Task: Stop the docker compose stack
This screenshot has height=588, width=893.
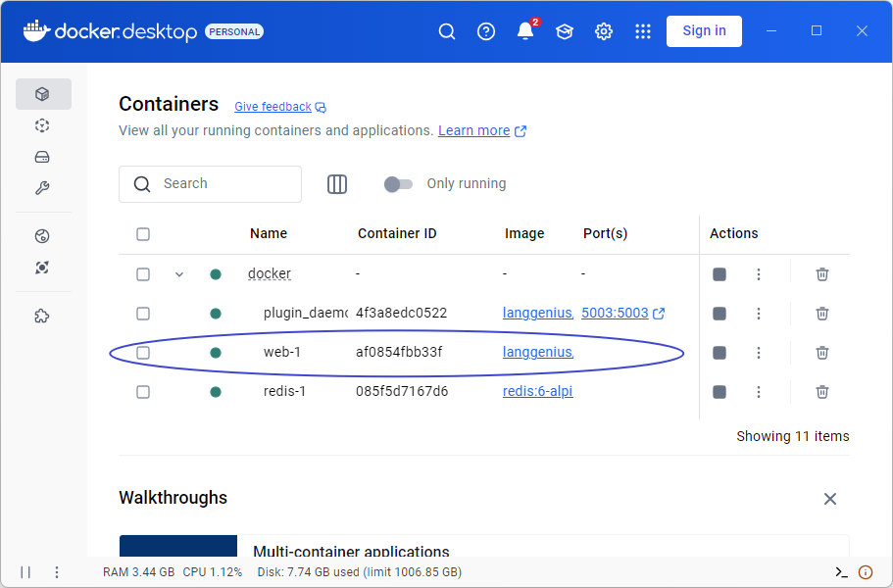Action: pos(719,274)
